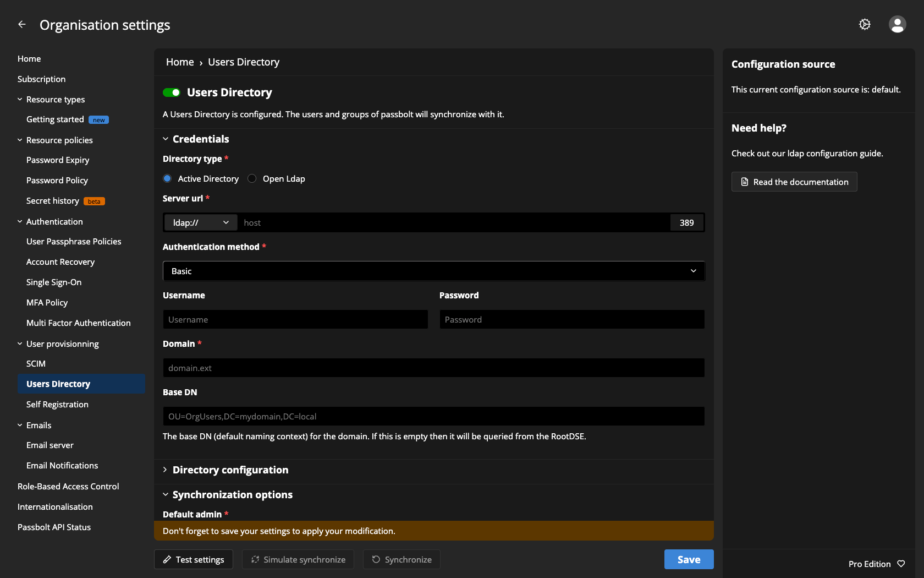Click the Home breadcrumb link
The height and width of the screenshot is (578, 924).
coord(180,62)
